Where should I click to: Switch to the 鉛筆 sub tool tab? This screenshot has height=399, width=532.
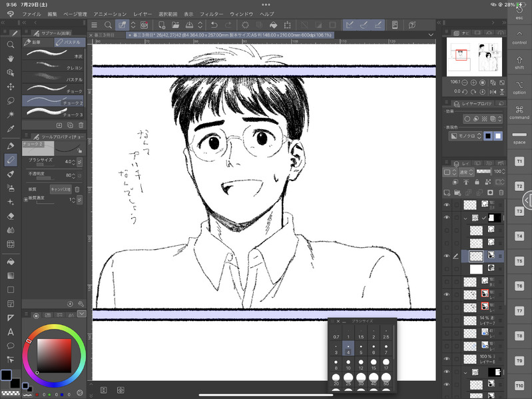[37, 43]
